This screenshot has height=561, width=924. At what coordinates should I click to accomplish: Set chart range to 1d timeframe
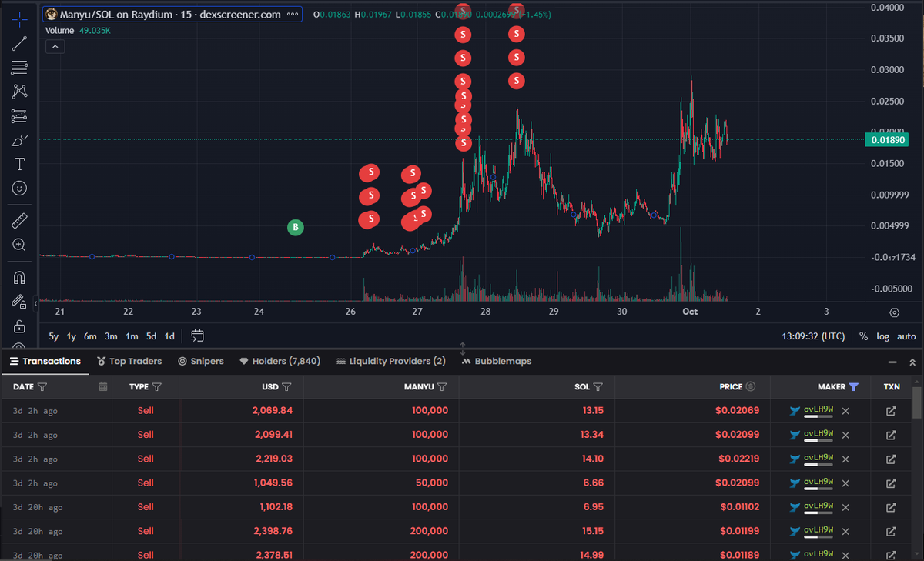[169, 336]
